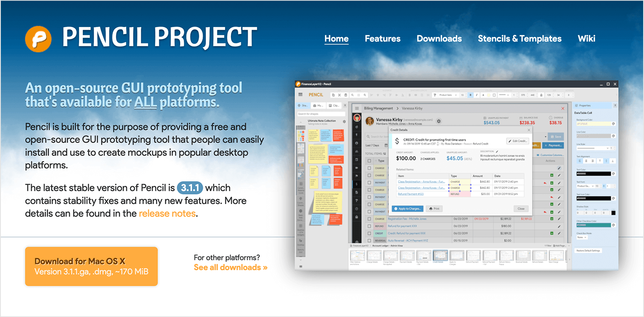Click the text color 'A' toolbar icon
The height and width of the screenshot is (317, 644).
pos(483,95)
